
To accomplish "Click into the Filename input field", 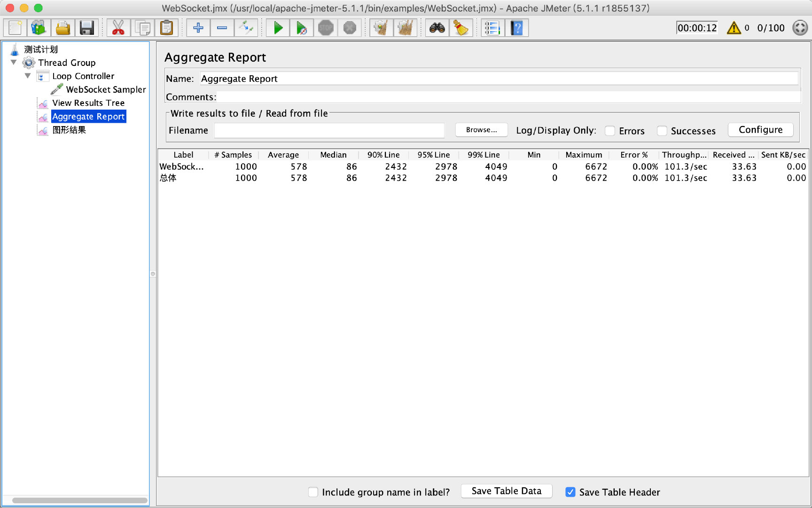I will point(329,130).
